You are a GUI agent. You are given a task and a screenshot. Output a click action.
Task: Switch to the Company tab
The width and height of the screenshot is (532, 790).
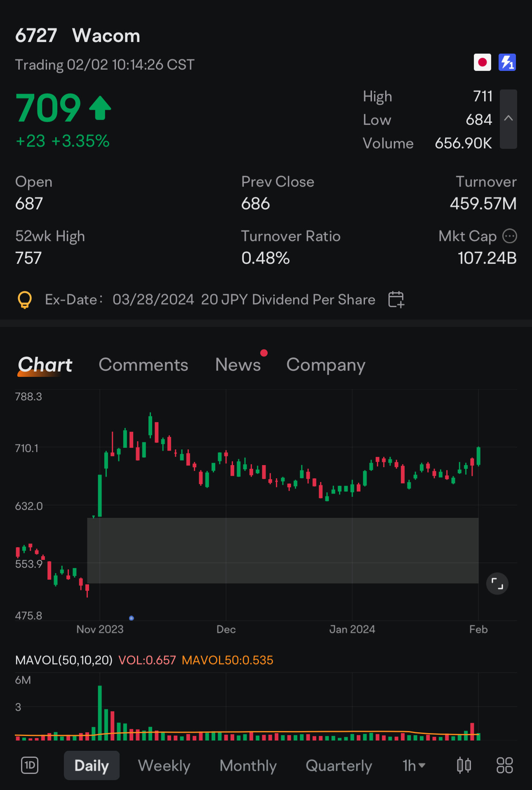tap(326, 365)
